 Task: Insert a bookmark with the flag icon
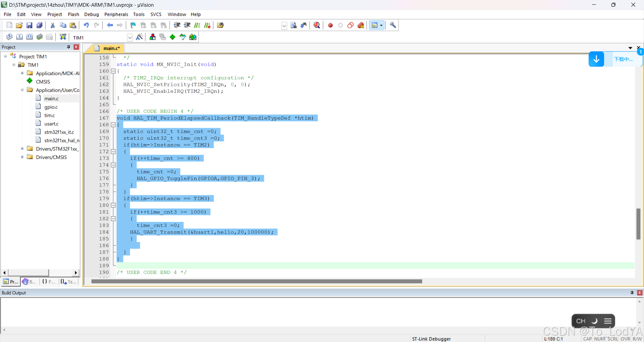(x=133, y=25)
